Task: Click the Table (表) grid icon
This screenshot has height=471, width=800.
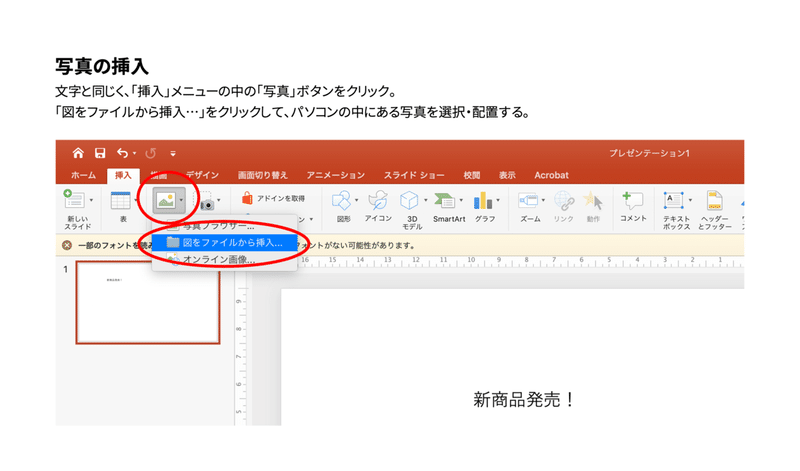Action: 120,200
